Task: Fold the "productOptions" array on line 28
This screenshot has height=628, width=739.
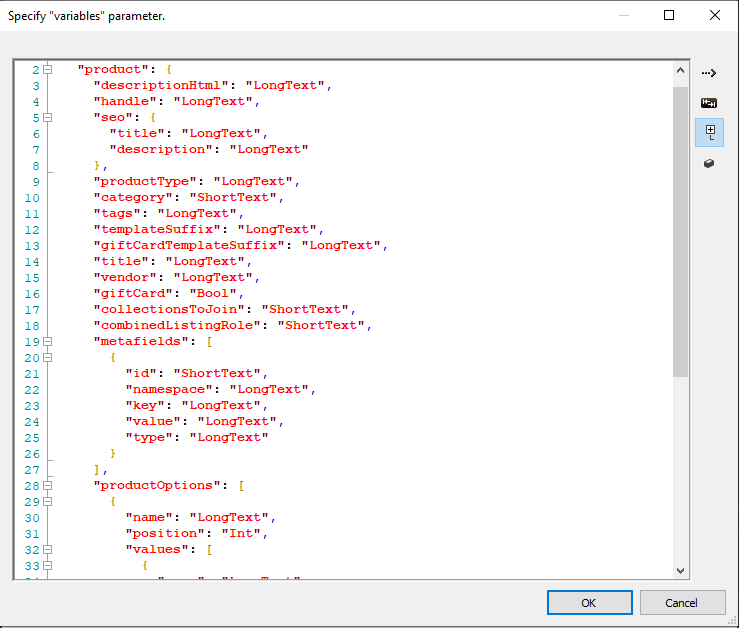Action: pyautogui.click(x=47, y=485)
